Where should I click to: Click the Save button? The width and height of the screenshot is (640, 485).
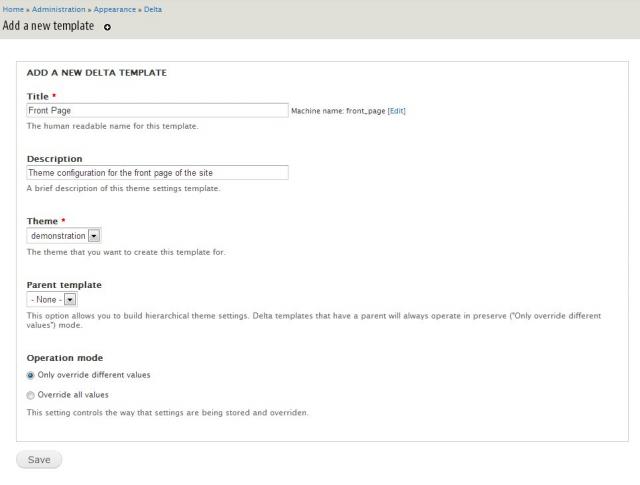39,460
